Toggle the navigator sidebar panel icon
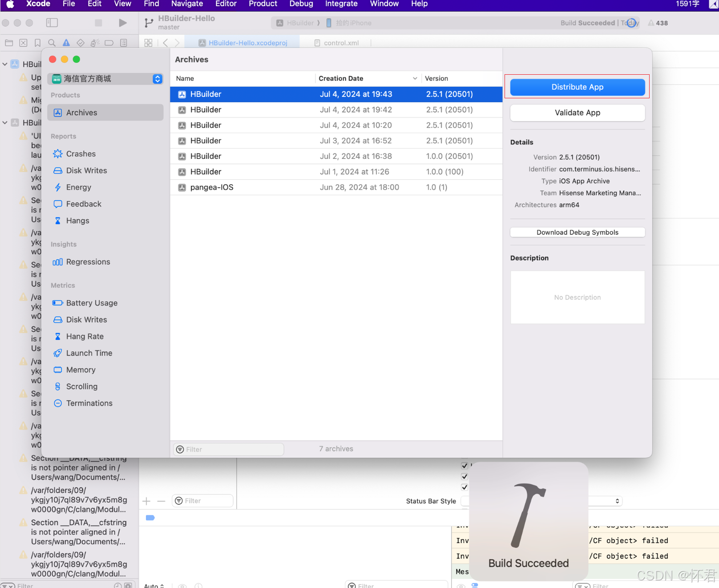Screen dimensions: 719x588 tap(52, 23)
